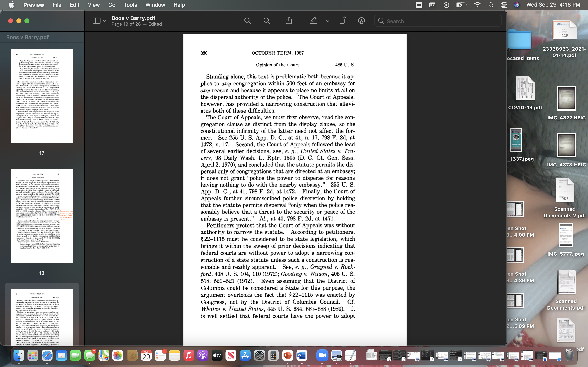Rotate the current page

pyautogui.click(x=343, y=21)
